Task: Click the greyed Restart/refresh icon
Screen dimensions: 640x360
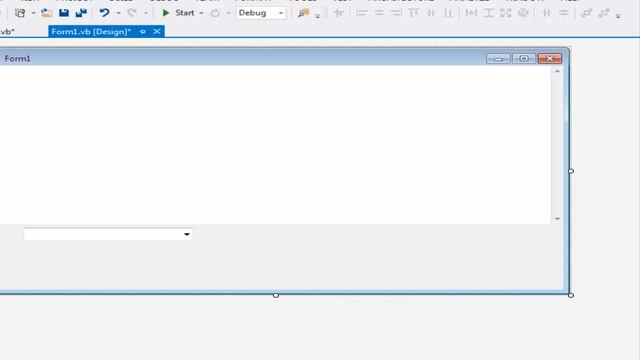Action: (x=215, y=13)
